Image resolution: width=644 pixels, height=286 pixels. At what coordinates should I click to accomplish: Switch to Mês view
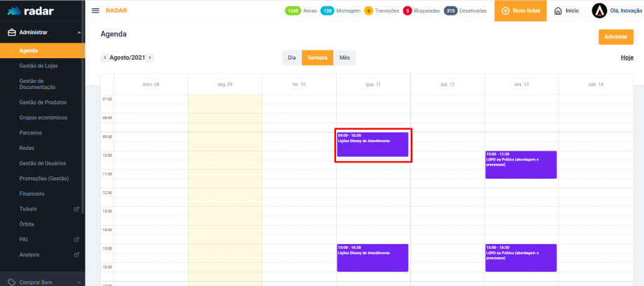344,57
